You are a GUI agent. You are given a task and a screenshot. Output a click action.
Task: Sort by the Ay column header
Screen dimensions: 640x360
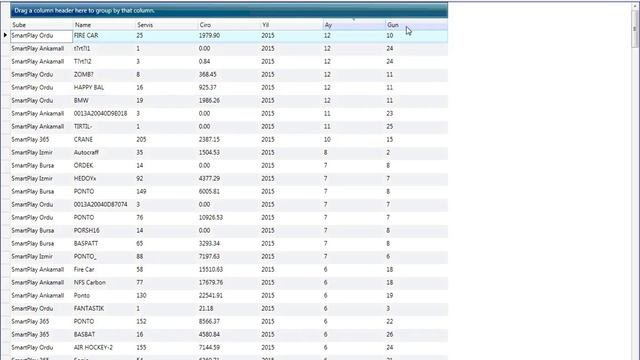[x=354, y=25]
